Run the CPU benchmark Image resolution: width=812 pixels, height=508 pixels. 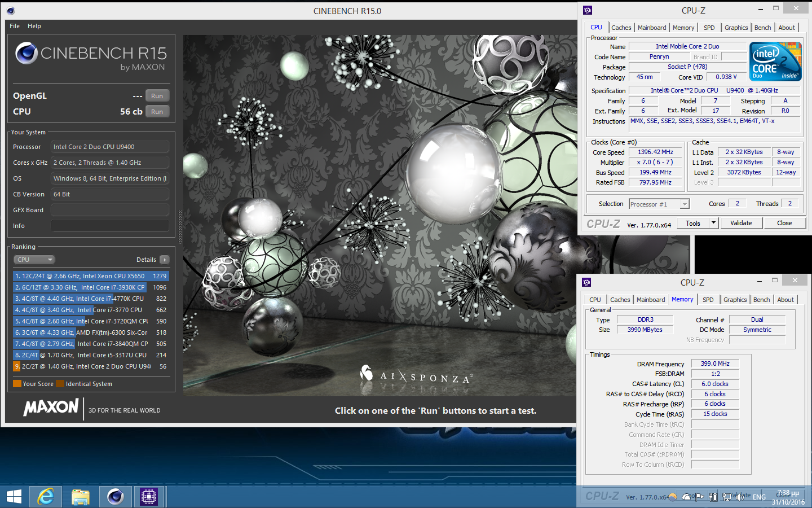(157, 112)
